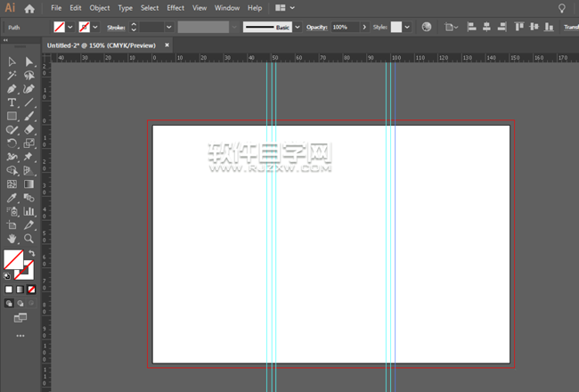Reset to default fill and stroke
Screen dimensions: 579x392
click(7, 275)
